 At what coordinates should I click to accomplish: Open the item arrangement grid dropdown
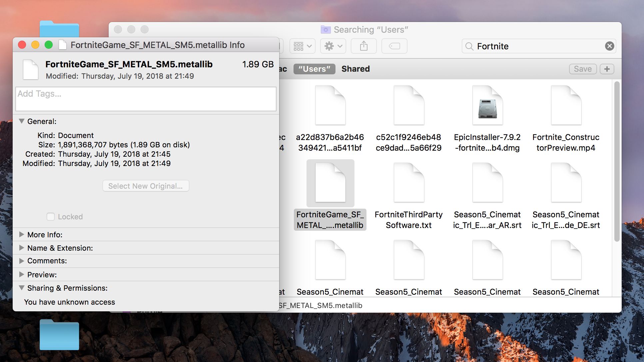coord(302,46)
